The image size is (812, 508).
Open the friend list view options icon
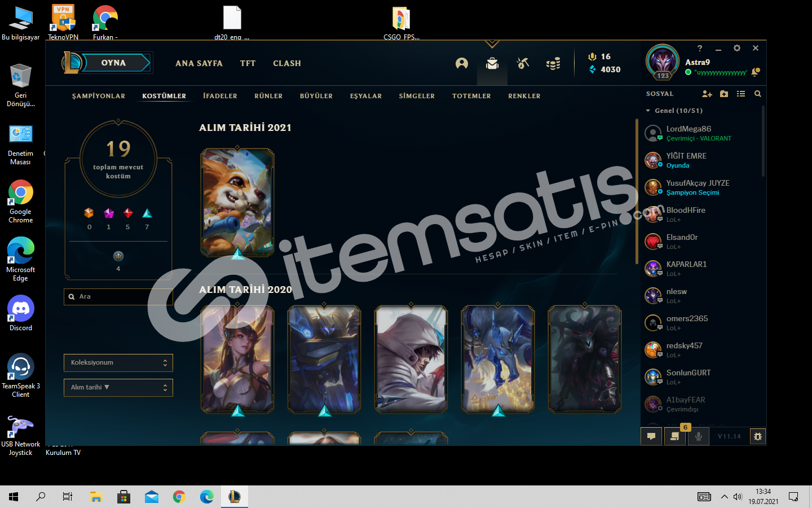(x=741, y=94)
